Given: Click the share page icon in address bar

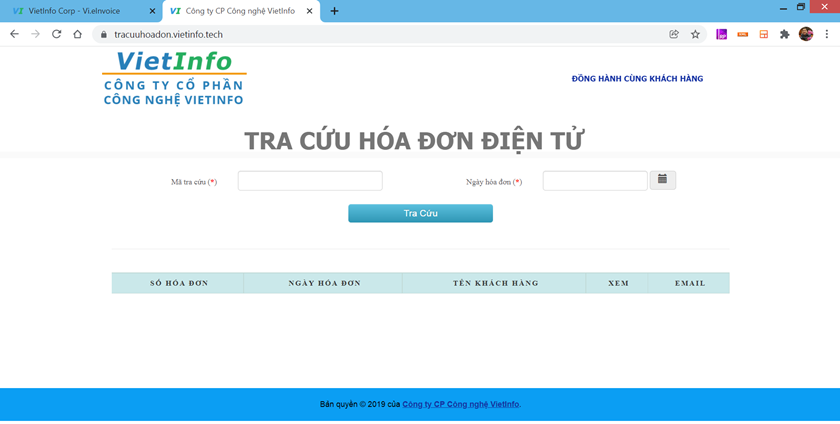Looking at the screenshot, I should point(674,34).
